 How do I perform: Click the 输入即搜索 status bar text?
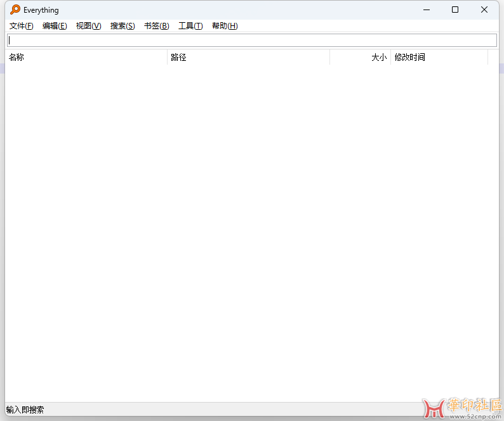tap(25, 410)
